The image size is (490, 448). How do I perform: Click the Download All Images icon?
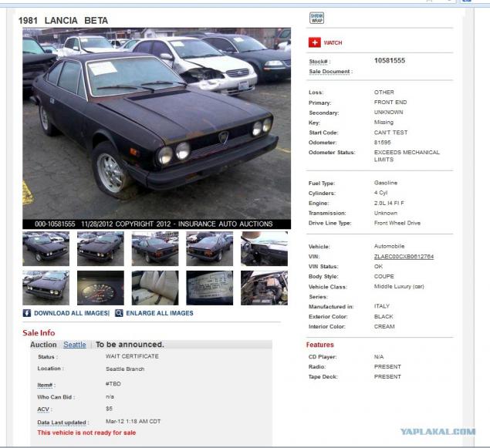27,313
